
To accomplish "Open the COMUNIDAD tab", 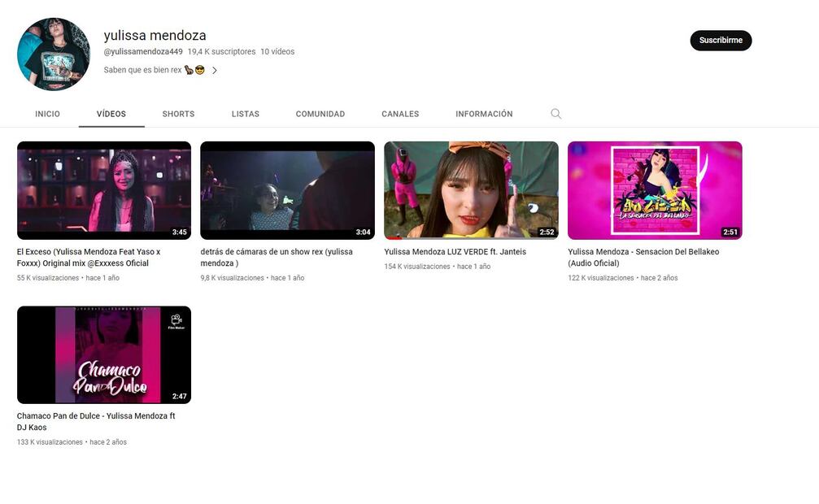I will point(320,114).
